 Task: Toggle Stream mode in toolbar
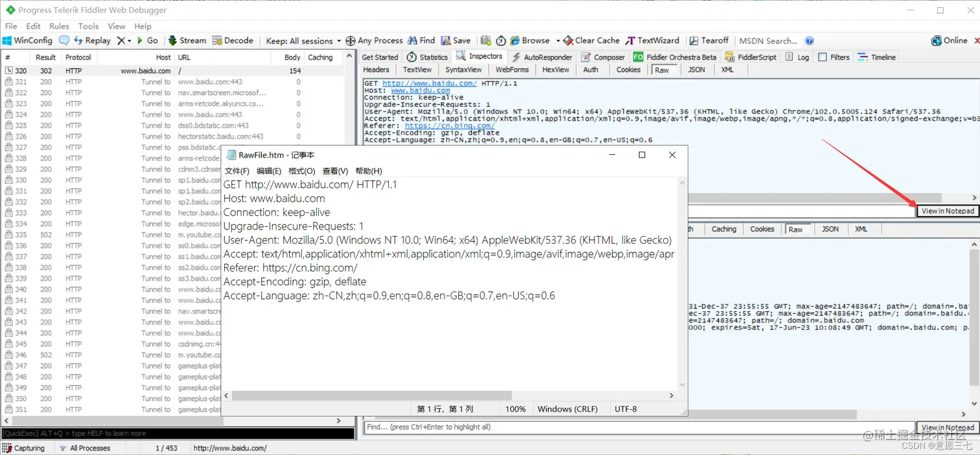187,40
